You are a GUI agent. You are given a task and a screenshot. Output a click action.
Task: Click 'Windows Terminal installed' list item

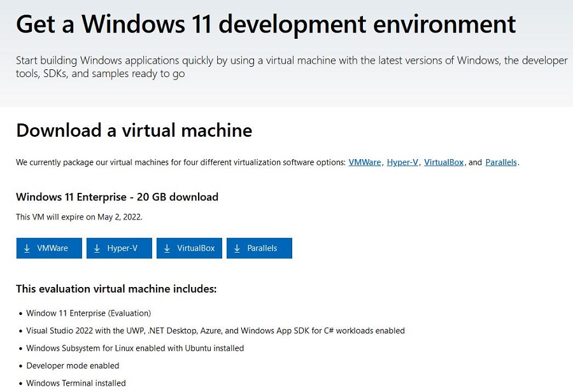[76, 383]
